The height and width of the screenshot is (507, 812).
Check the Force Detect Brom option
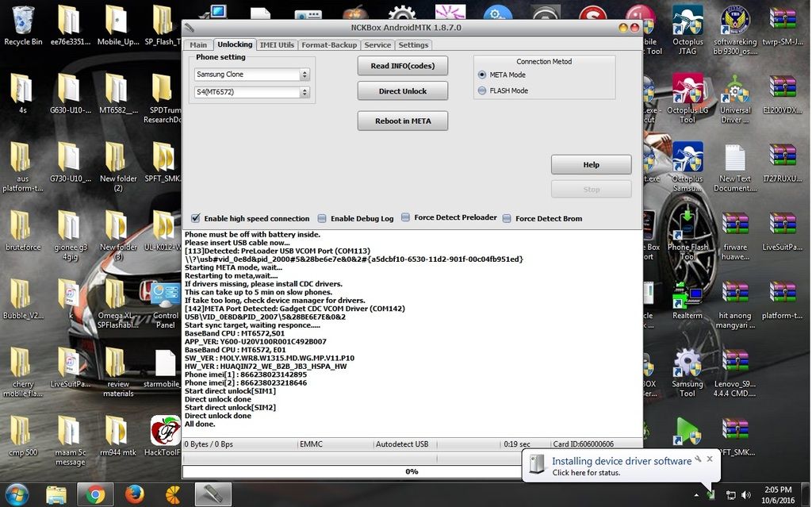pos(507,218)
